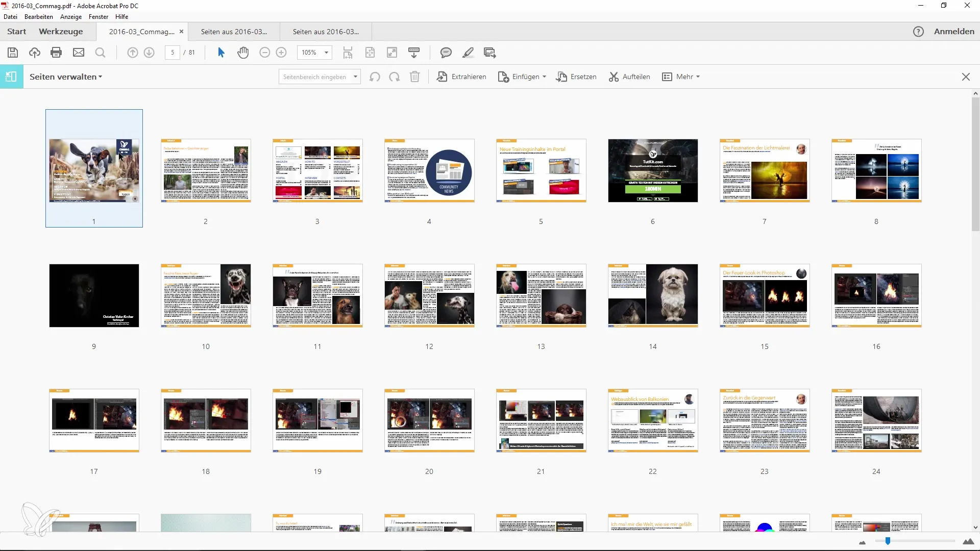Screen dimensions: 980x551
Task: Click the Anmelden button
Action: [x=954, y=31]
